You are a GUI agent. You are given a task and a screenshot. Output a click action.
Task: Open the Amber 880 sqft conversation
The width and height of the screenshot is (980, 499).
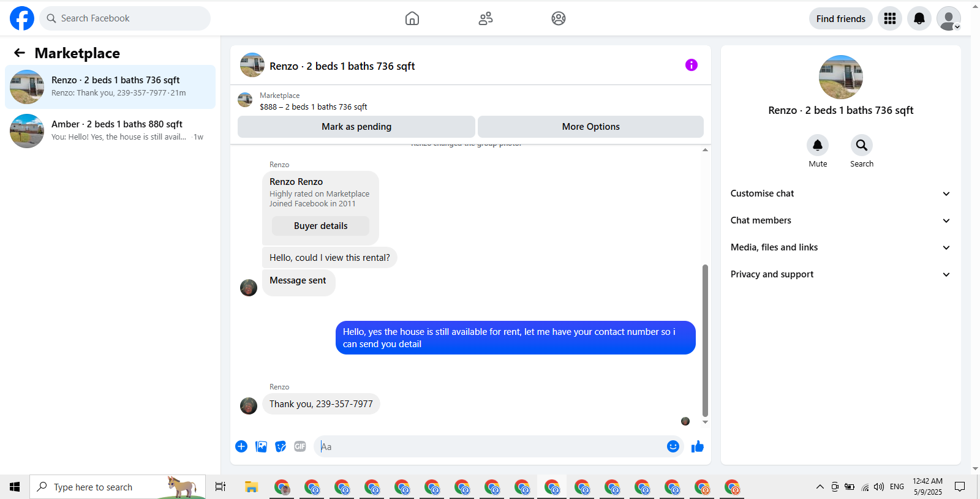(110, 131)
